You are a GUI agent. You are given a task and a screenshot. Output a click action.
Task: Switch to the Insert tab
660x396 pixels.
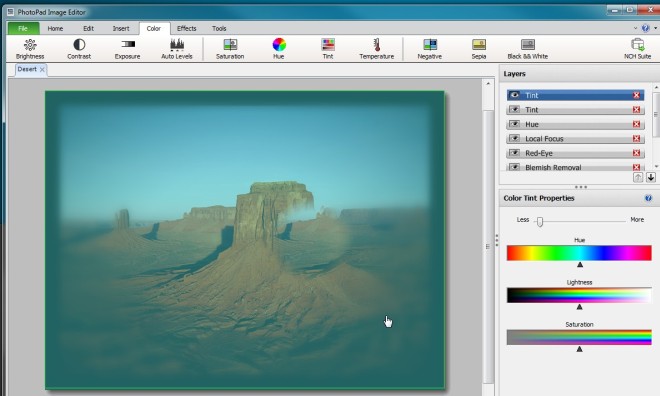[x=121, y=28]
